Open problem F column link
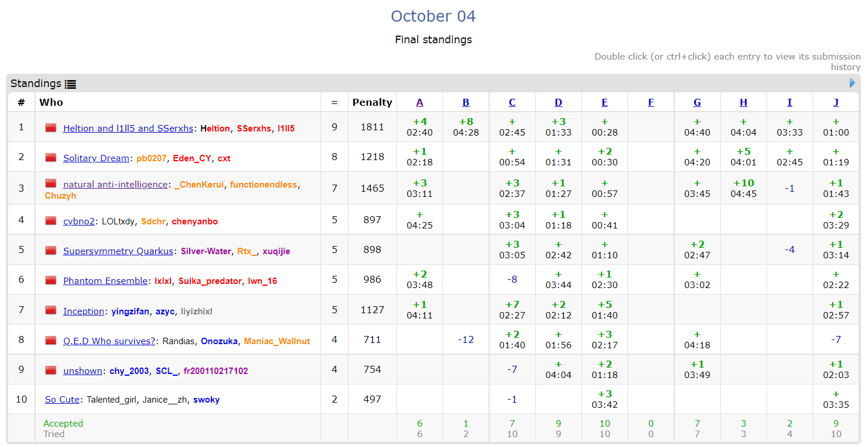Viewport: 868px width, 447px height. tap(651, 103)
